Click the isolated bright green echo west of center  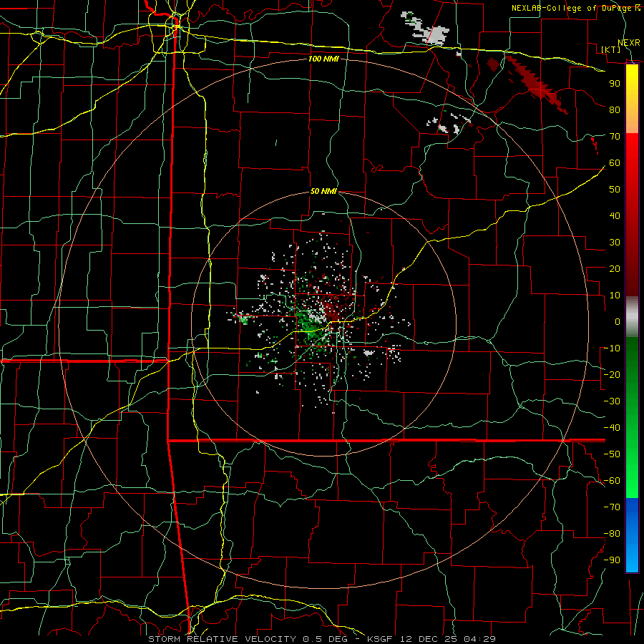pos(244,319)
